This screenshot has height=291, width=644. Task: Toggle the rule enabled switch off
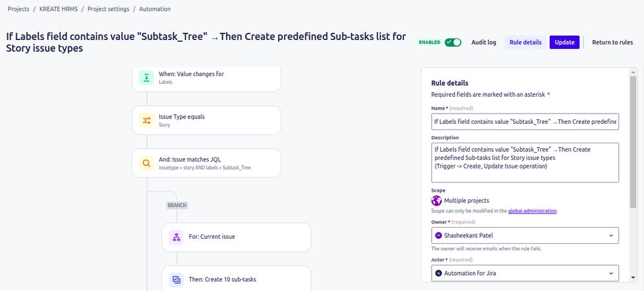tap(453, 43)
